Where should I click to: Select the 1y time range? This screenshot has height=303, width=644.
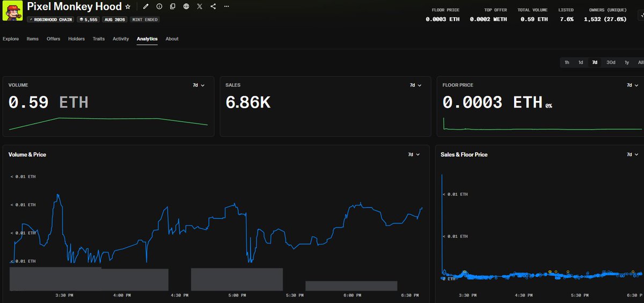click(x=626, y=62)
